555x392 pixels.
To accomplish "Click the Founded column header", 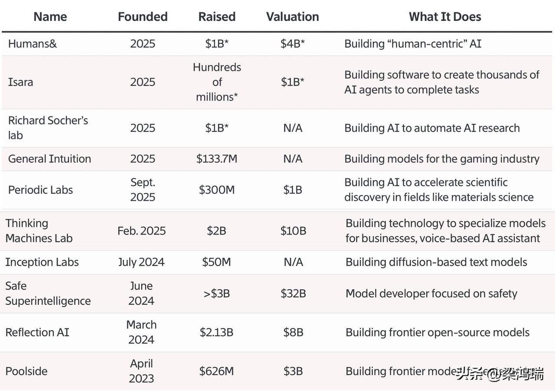I will pyautogui.click(x=143, y=17).
